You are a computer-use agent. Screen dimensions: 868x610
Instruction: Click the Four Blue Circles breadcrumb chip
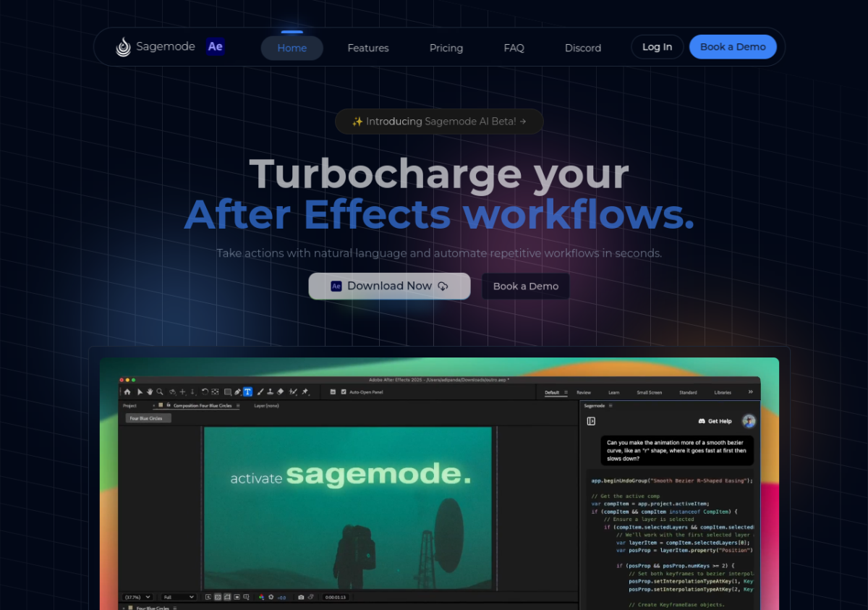148,418
